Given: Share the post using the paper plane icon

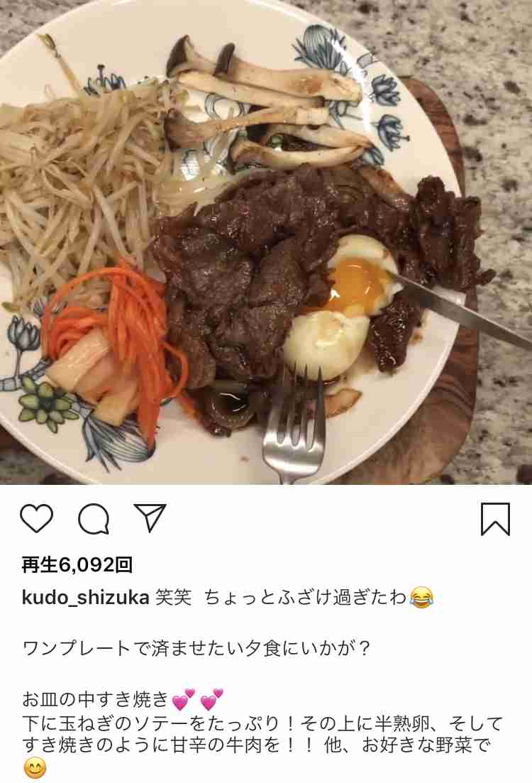Looking at the screenshot, I should coord(150,518).
